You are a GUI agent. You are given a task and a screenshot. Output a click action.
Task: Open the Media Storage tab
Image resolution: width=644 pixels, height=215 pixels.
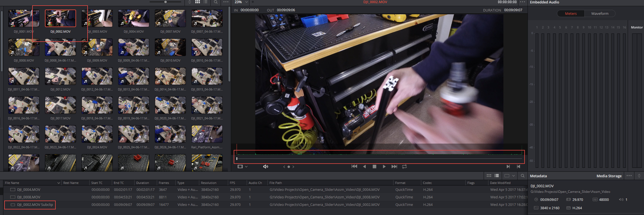pos(609,176)
